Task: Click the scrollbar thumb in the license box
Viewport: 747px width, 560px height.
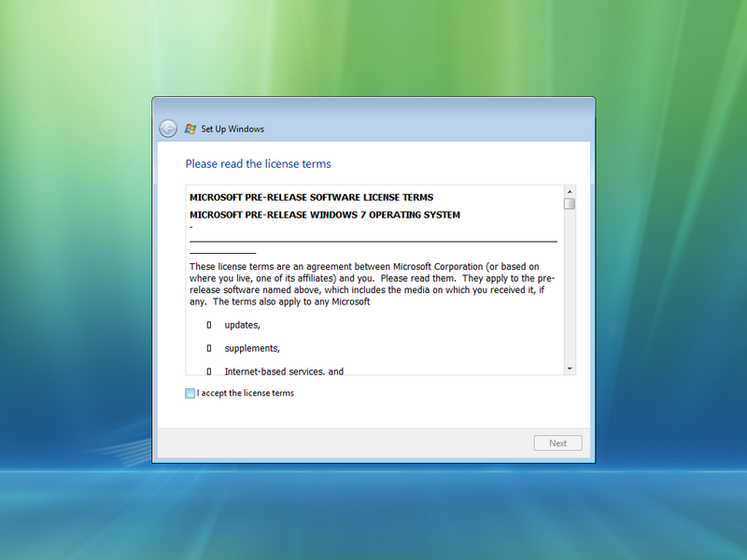Action: pos(570,203)
